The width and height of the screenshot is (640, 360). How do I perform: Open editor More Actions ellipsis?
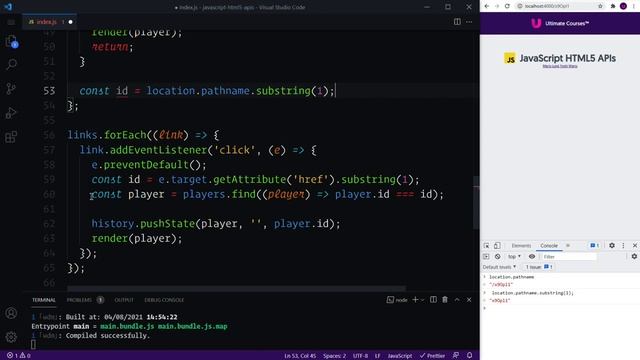(x=469, y=22)
